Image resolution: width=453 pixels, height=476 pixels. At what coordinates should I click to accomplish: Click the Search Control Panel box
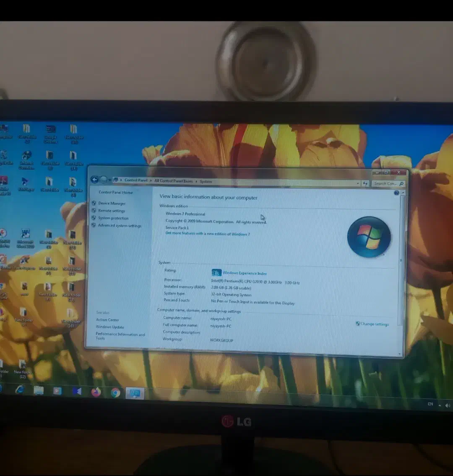tap(385, 183)
